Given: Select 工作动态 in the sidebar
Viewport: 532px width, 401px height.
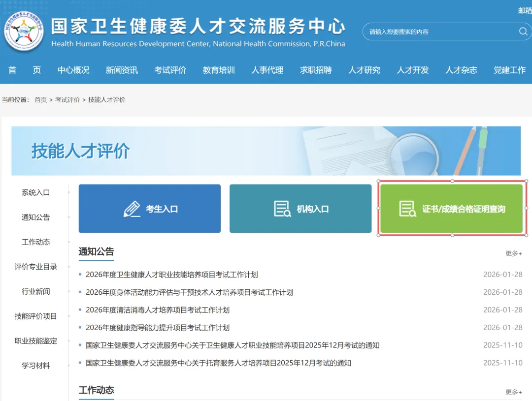Looking at the screenshot, I should (35, 242).
